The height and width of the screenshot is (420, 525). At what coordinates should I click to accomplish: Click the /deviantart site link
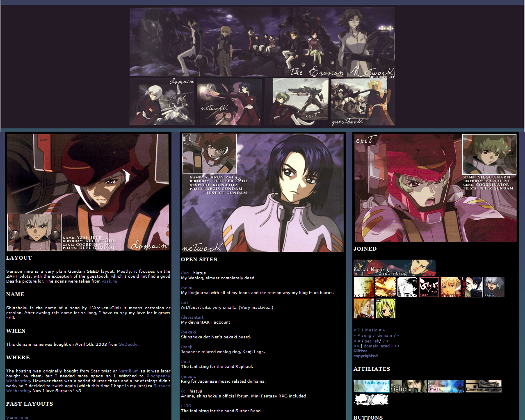pos(192,317)
